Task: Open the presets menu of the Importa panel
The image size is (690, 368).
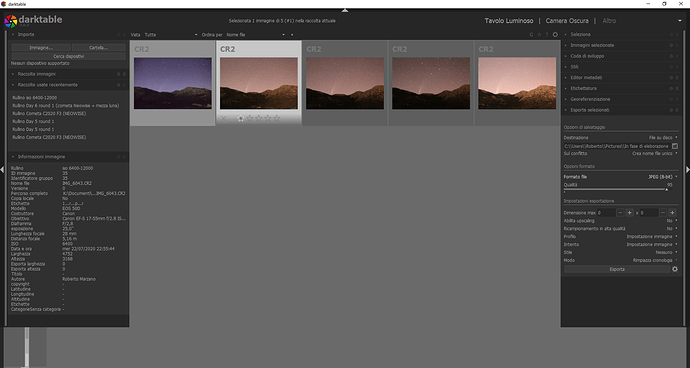Action: (124, 34)
